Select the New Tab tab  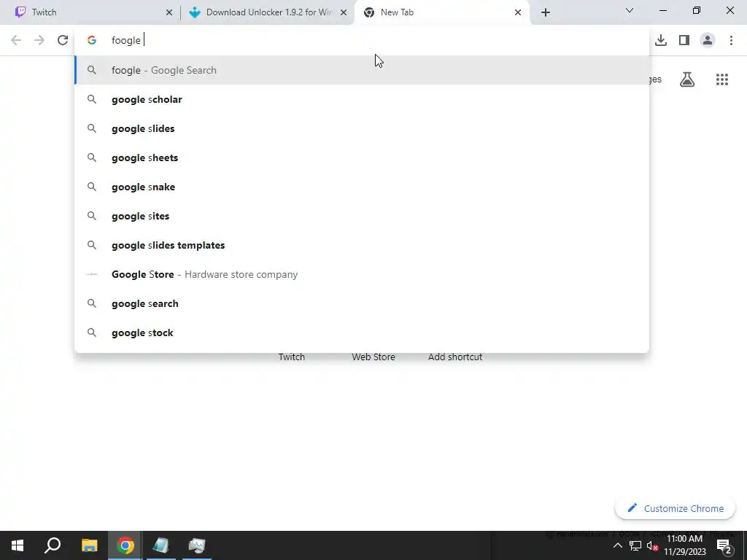click(x=442, y=12)
